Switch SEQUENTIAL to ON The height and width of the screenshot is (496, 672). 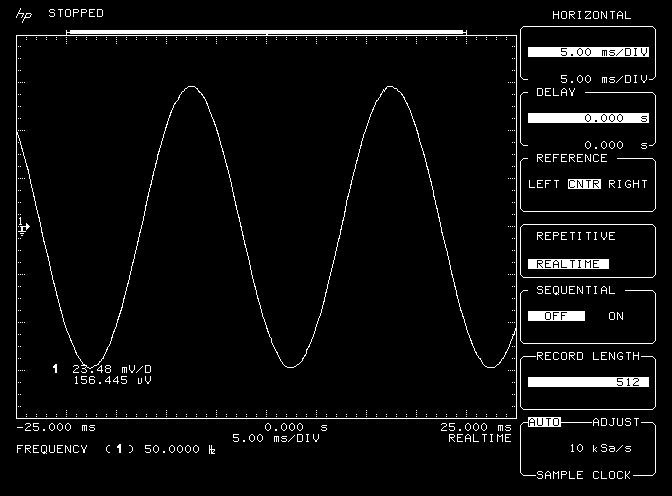[x=616, y=316]
